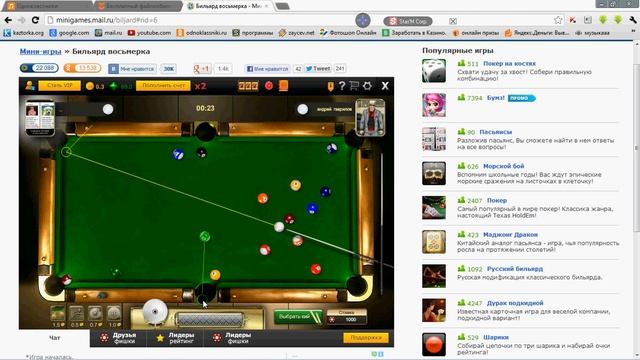Screen dimensions: 640x360
Task: Click the Выбрать кий button
Action: (x=298, y=317)
